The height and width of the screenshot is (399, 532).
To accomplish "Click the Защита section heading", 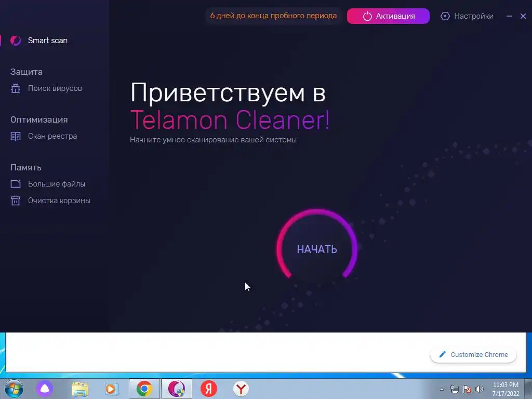I will pos(26,72).
